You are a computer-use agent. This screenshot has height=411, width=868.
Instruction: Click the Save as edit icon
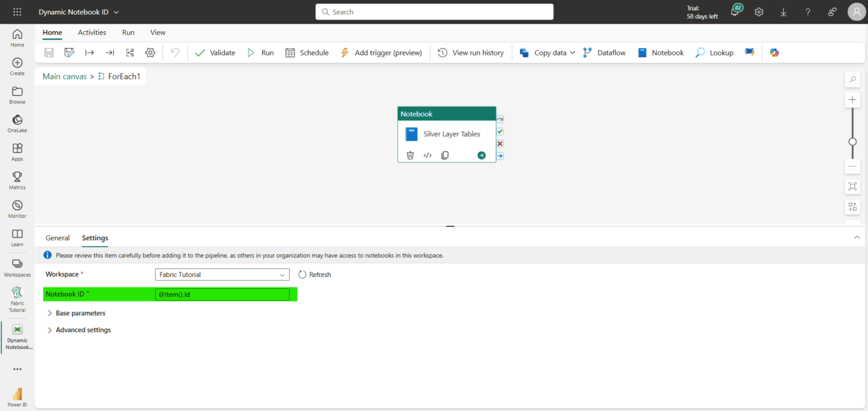[70, 53]
